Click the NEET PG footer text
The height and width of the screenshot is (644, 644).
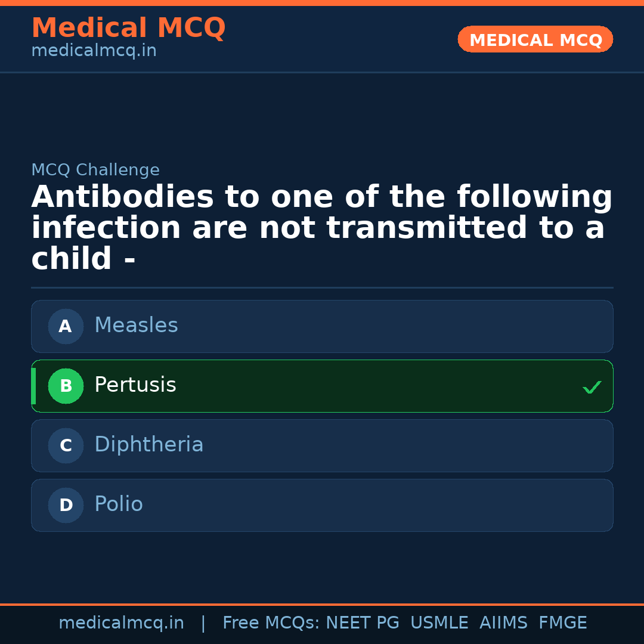[x=363, y=623]
